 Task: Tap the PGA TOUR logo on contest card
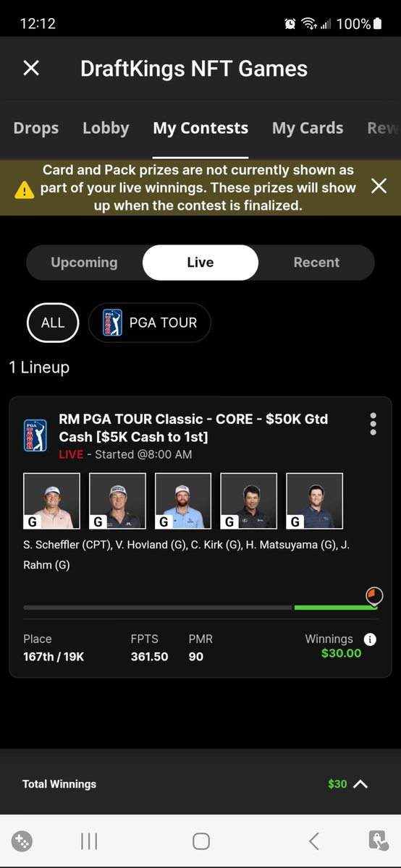35,435
